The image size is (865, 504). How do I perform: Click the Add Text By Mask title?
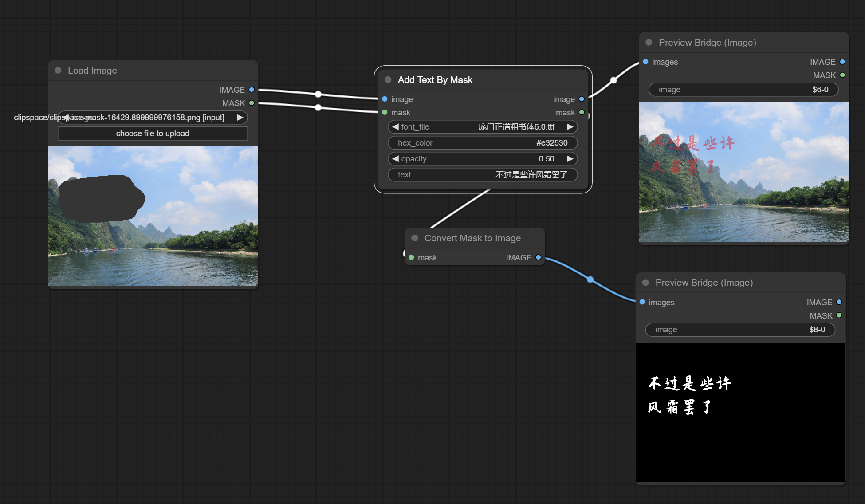[x=435, y=80]
